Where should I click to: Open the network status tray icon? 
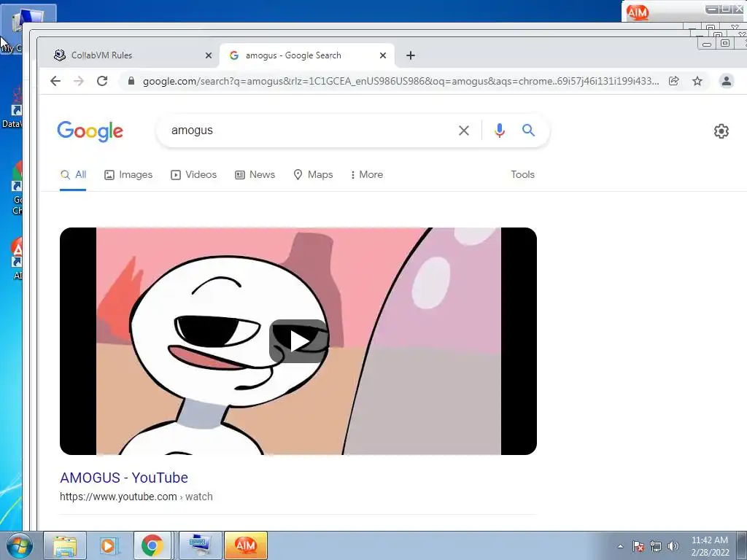(656, 546)
